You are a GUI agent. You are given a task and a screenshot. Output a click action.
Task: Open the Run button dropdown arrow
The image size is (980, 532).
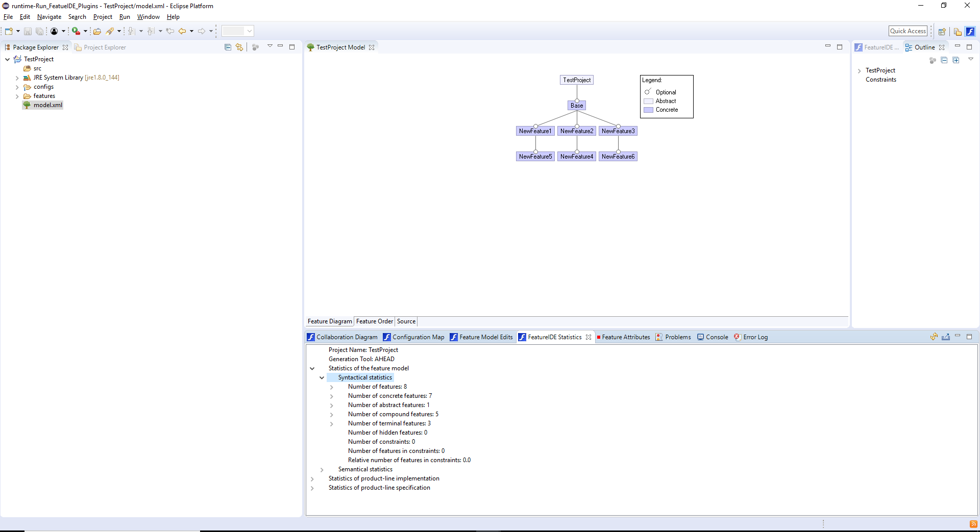85,31
